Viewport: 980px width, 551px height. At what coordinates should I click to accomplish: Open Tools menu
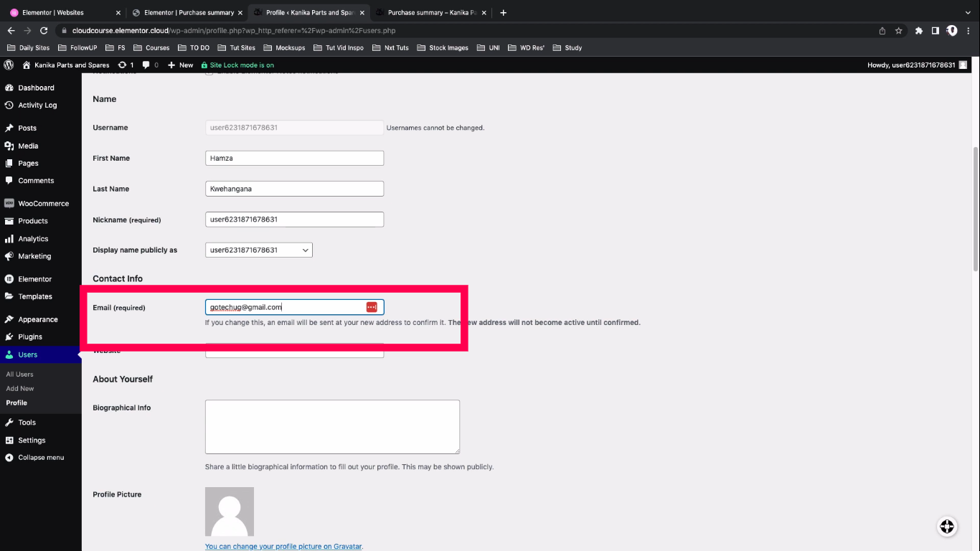coord(27,423)
